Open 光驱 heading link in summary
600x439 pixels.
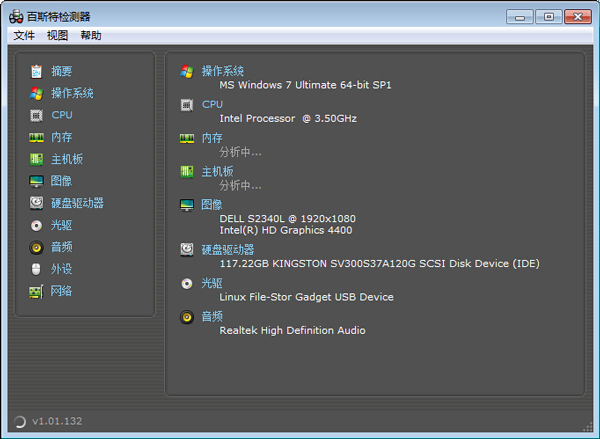[x=212, y=283]
